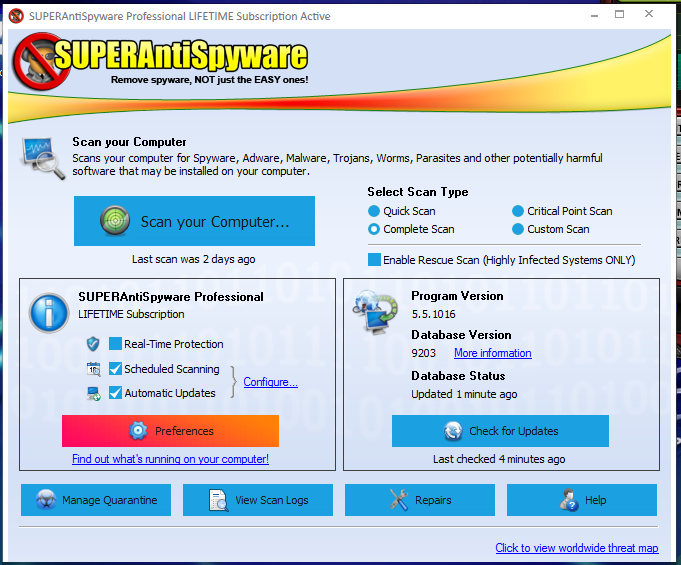Click the Database Status label
Image resolution: width=681 pixels, height=565 pixels.
pos(458,376)
